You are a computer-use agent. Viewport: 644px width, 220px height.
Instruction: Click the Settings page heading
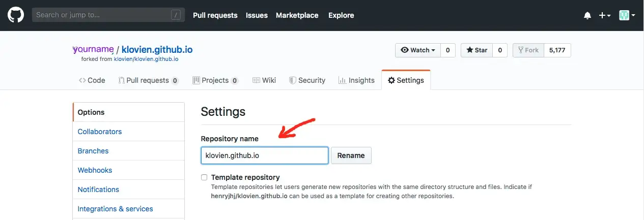(x=223, y=111)
